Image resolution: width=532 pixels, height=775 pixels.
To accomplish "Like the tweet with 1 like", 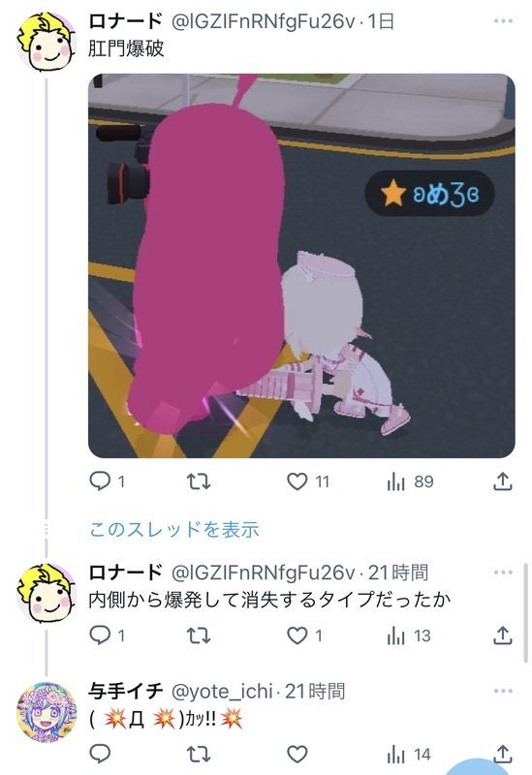I will pos(297,635).
